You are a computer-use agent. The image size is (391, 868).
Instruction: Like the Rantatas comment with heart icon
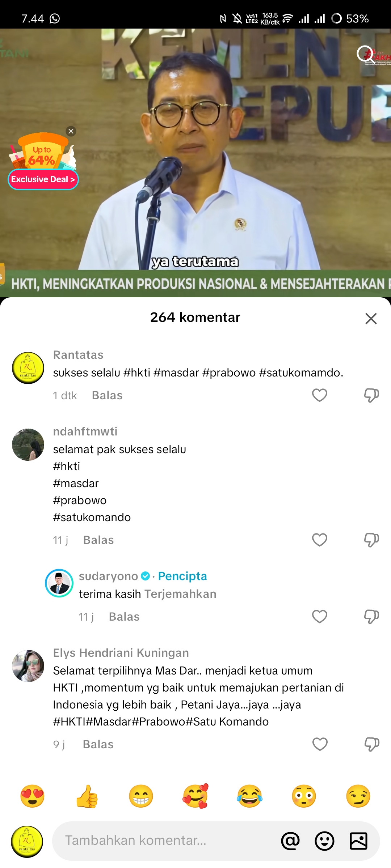coord(320,395)
